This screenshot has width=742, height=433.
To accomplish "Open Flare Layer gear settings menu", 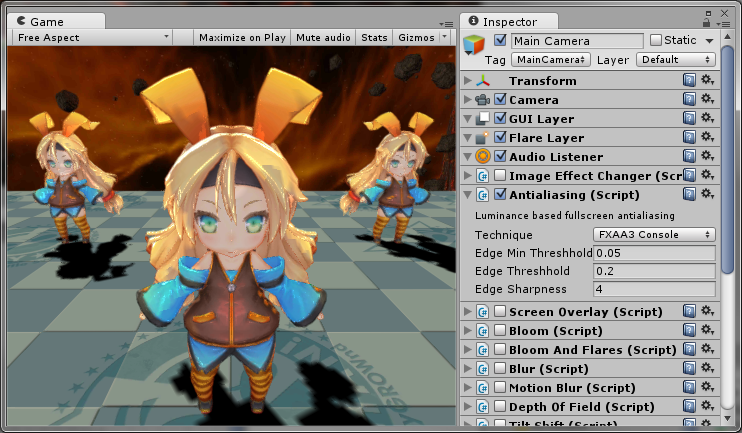I will click(x=707, y=137).
